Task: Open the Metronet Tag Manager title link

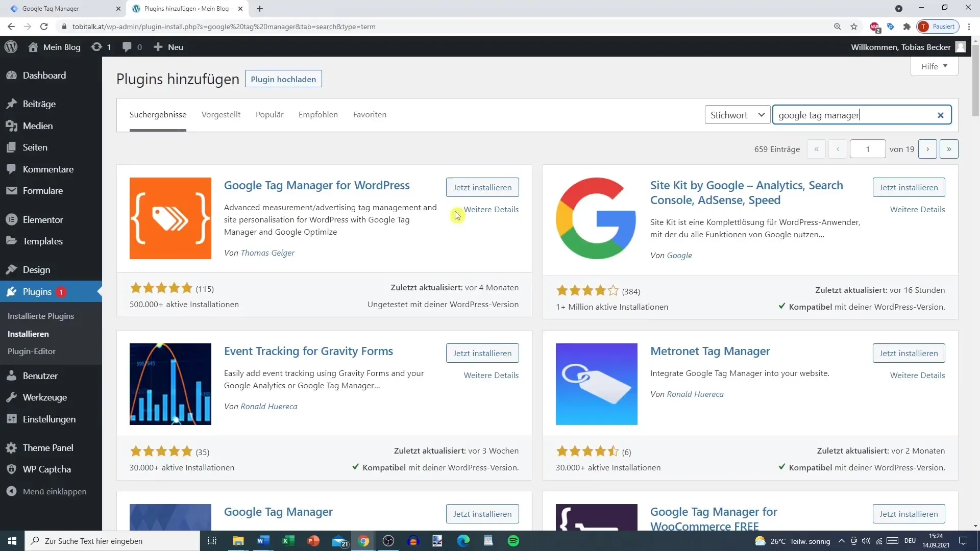Action: coord(710,351)
